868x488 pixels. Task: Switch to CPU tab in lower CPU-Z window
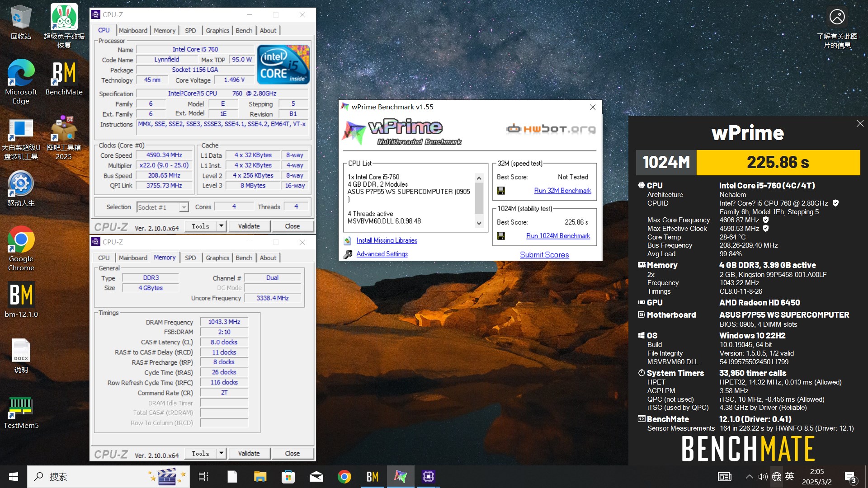[x=104, y=258]
